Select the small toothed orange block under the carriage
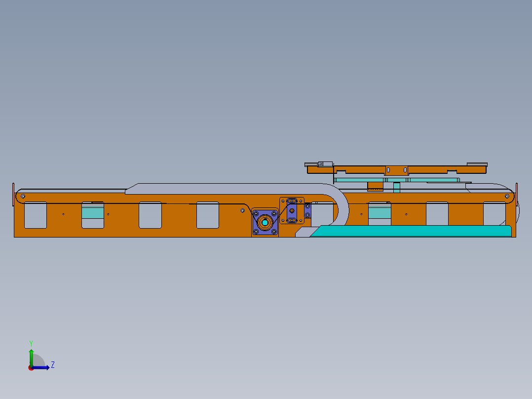 click(375, 187)
